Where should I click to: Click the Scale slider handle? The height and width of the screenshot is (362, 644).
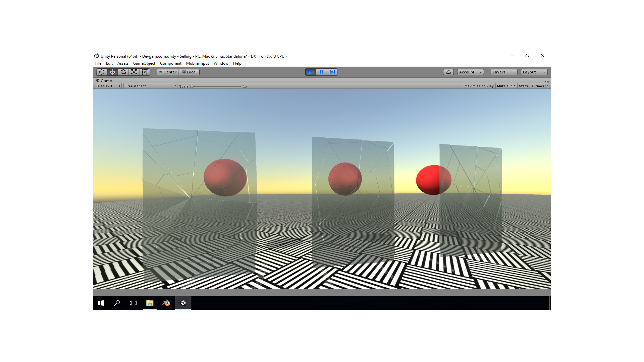pos(192,86)
